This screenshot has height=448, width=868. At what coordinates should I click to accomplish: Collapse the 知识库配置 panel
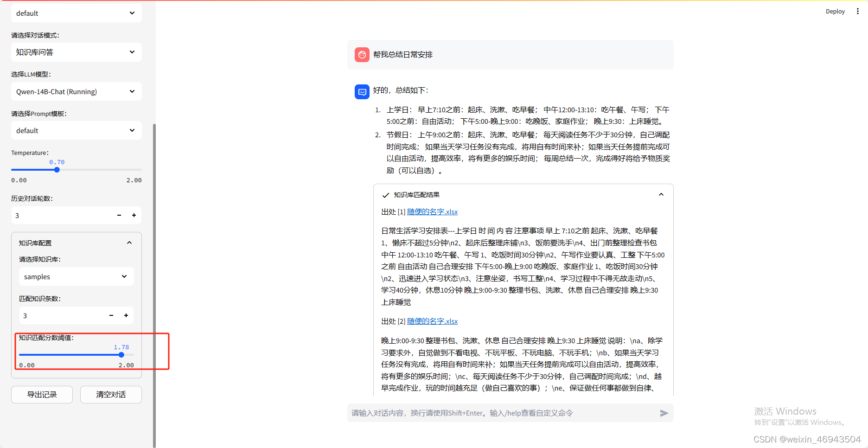129,243
